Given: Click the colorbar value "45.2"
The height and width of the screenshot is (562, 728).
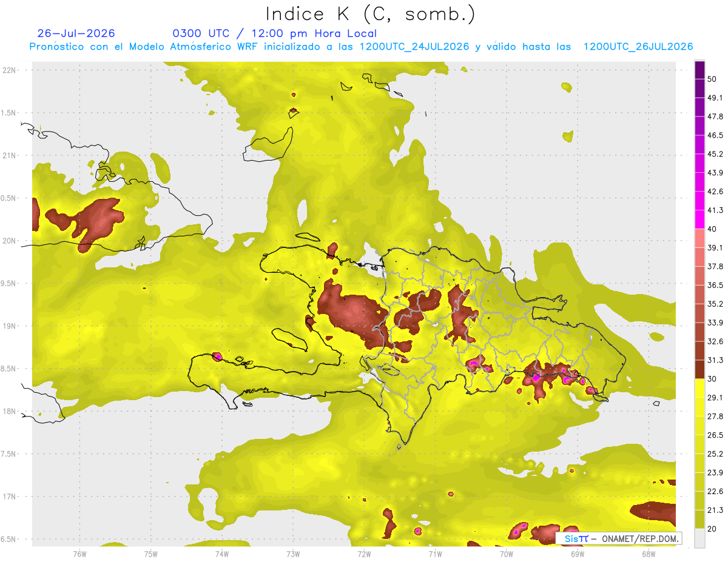Looking at the screenshot, I should (715, 154).
